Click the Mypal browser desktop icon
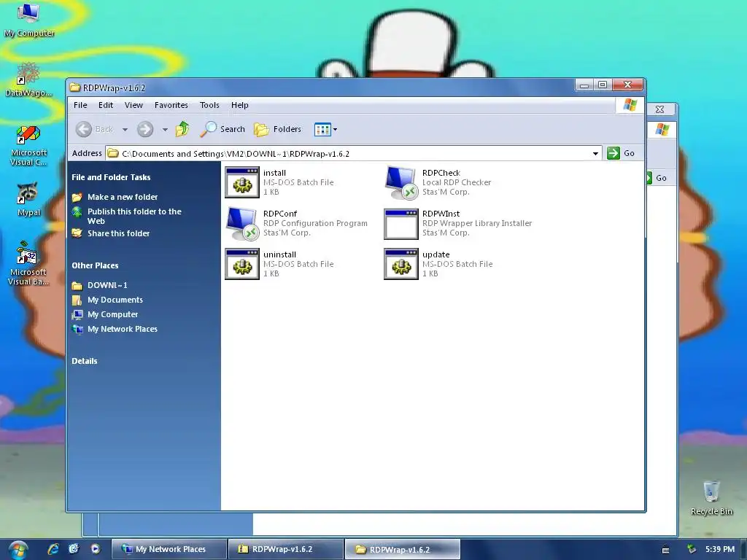 [x=28, y=199]
